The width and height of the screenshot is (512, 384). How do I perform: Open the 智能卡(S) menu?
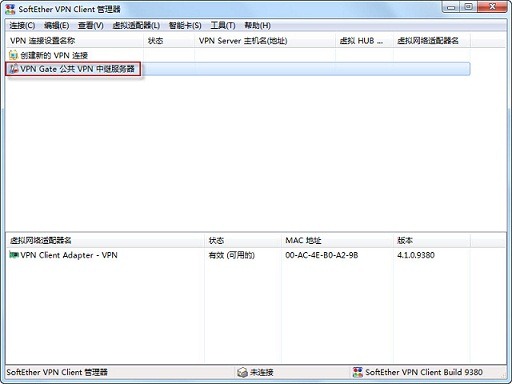click(185, 25)
